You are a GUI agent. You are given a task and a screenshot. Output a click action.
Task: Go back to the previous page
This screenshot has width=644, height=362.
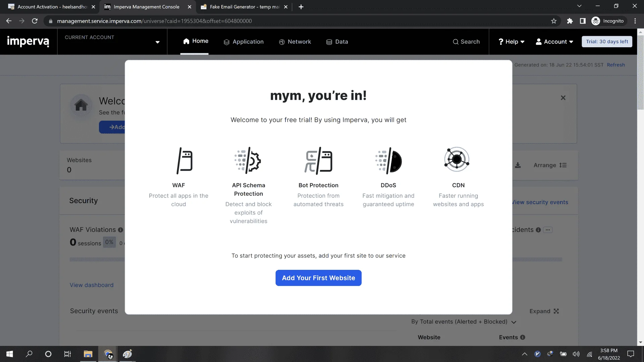(x=9, y=21)
